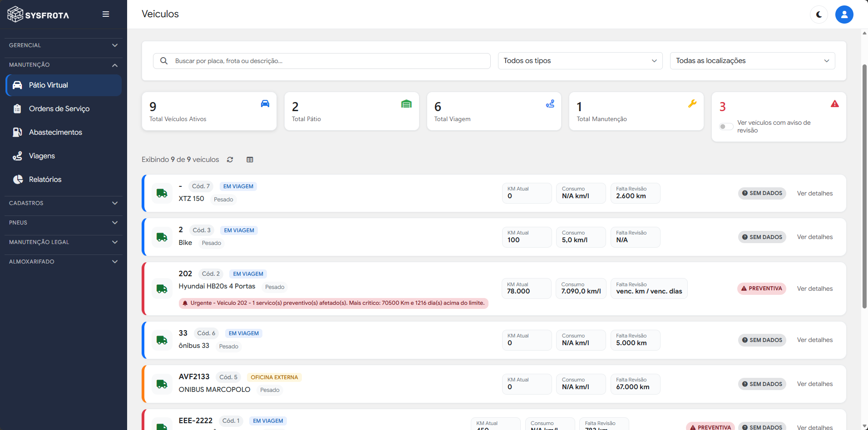Click the Total Veículos Ativos card
The width and height of the screenshot is (868, 430).
[209, 112]
